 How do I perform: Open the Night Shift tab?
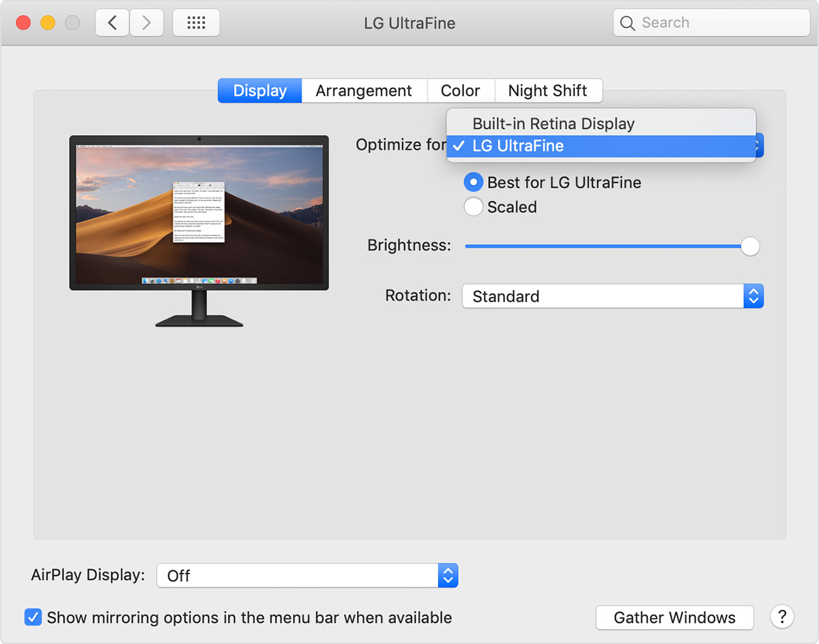pyautogui.click(x=548, y=91)
